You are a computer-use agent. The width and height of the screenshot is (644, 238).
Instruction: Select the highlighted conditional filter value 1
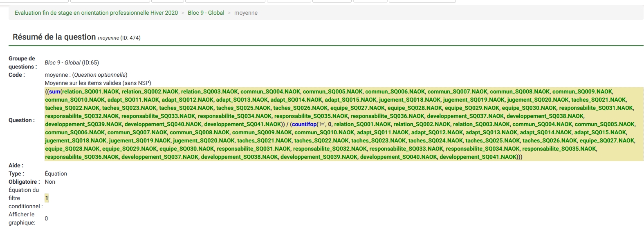click(47, 198)
